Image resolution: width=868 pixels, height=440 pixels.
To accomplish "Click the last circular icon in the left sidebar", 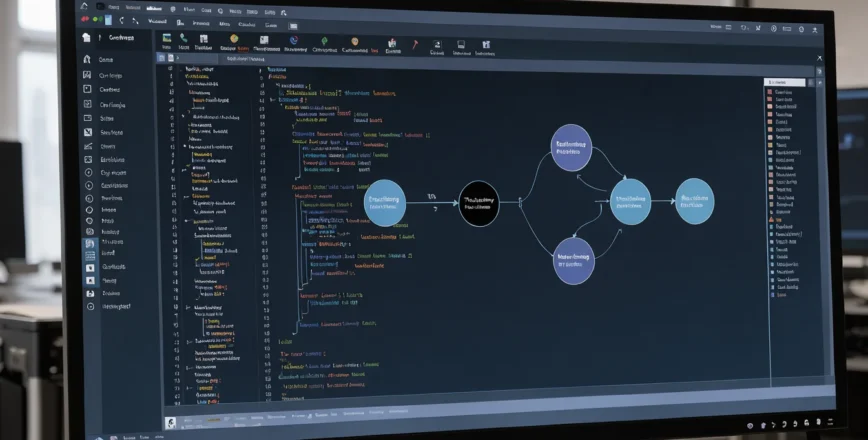I will (x=90, y=306).
